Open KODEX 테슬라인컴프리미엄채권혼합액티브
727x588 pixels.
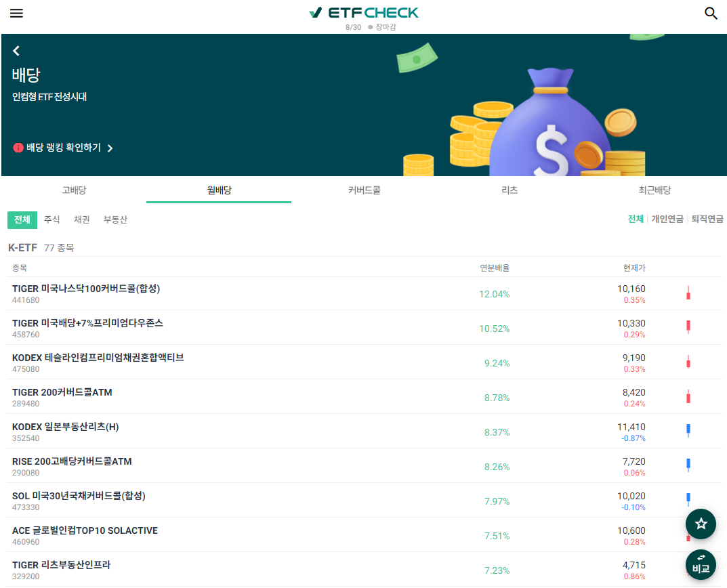(x=98, y=358)
